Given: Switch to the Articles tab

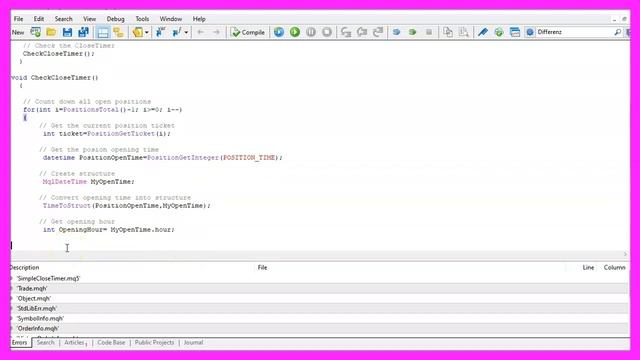Looking at the screenshot, I should 75,342.
